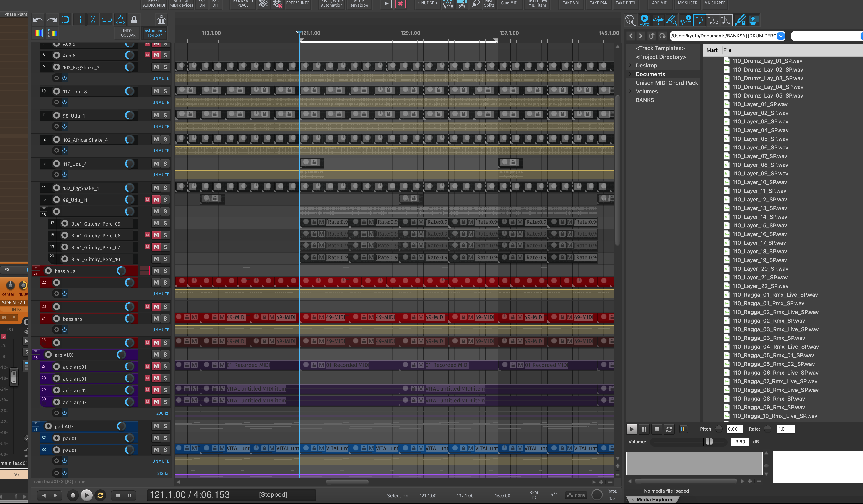Select BANKS in the shortcuts list
The width and height of the screenshot is (863, 504).
[x=645, y=100]
